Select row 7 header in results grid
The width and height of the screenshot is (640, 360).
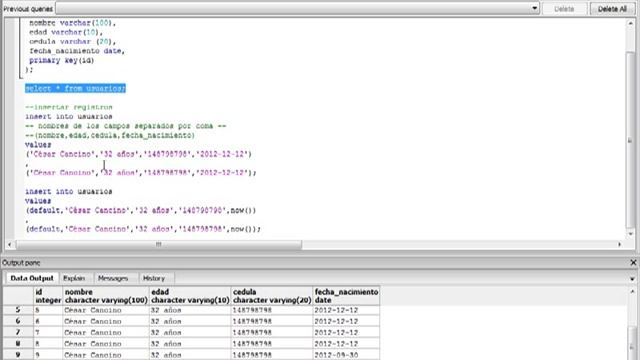[x=18, y=332]
